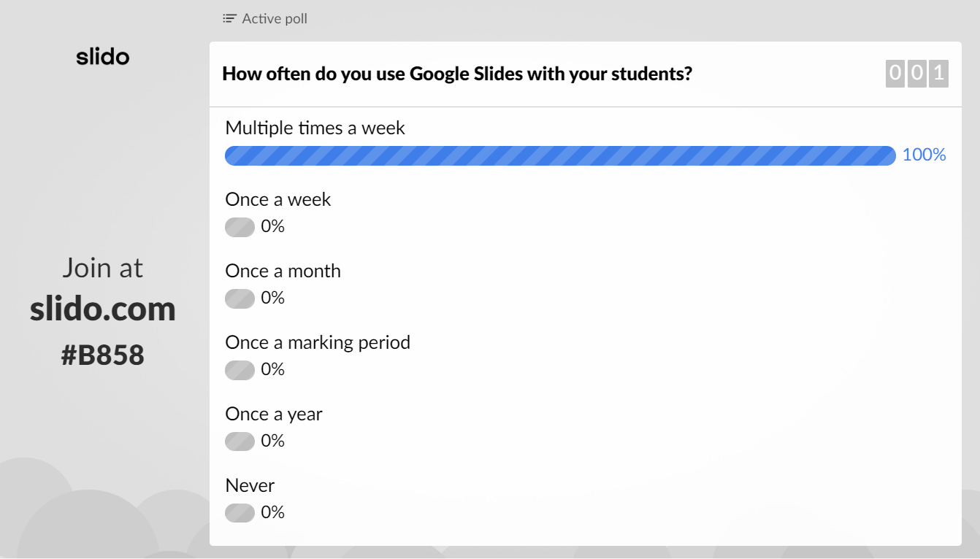The height and width of the screenshot is (559, 980).
Task: Click the blue 100% striped progress bar
Action: 560,155
